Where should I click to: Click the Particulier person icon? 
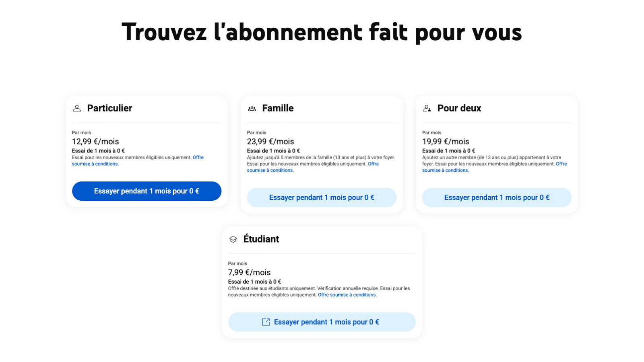[x=77, y=108]
